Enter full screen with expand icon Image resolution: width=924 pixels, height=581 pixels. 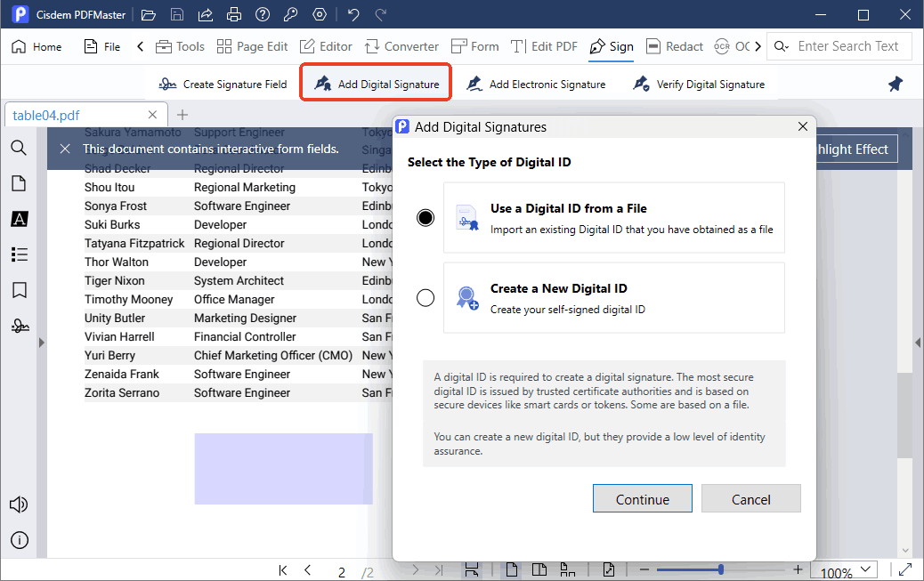(905, 569)
